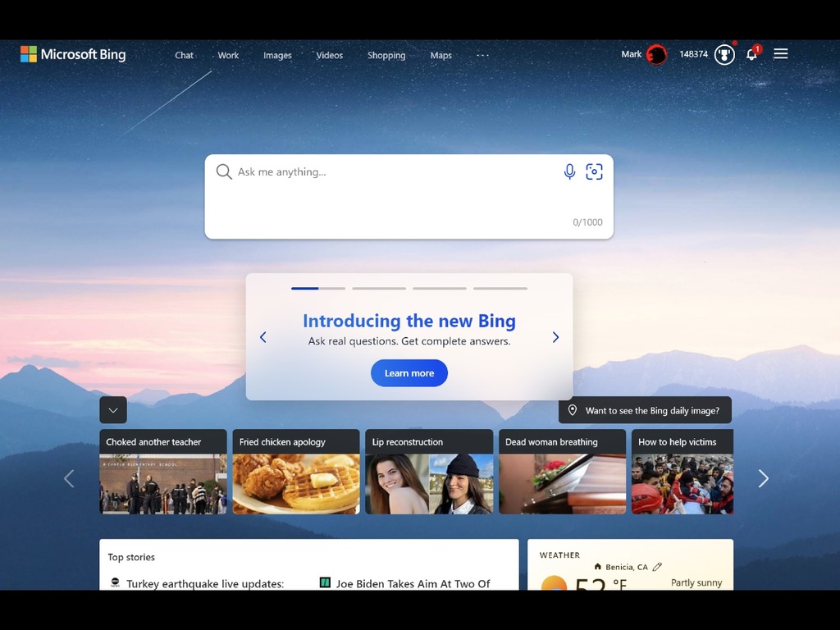Click the 'Benicia, CA' location text
Screen dimensions: 840x630
coord(627,567)
